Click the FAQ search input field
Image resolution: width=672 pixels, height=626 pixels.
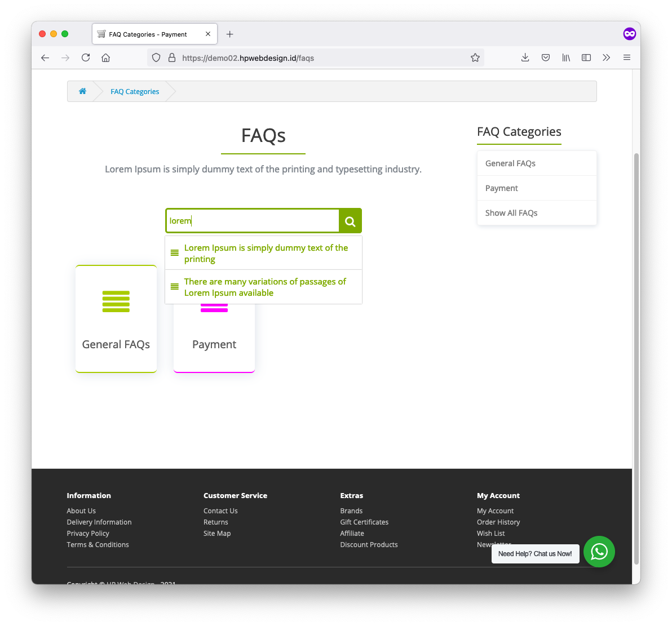(253, 221)
